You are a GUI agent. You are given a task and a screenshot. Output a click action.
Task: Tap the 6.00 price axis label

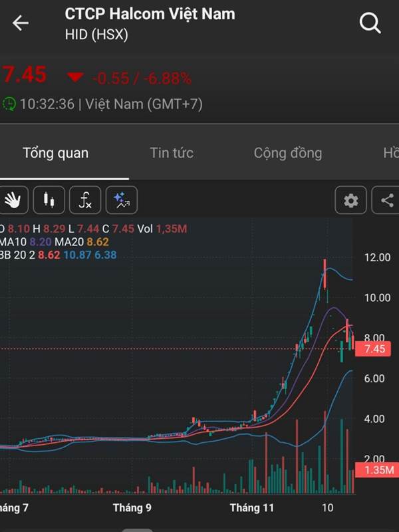pyautogui.click(x=374, y=378)
